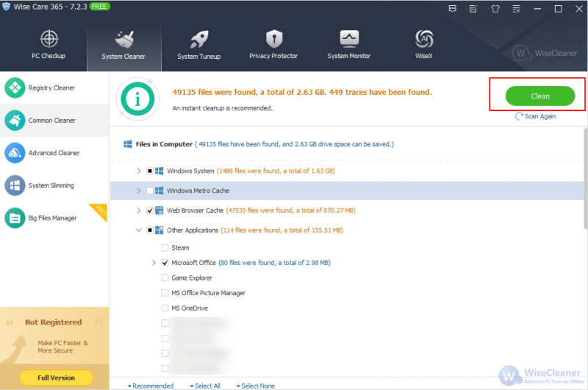Click the Windows System row Windows icon
Viewport: 588px width, 390px height.
point(159,171)
